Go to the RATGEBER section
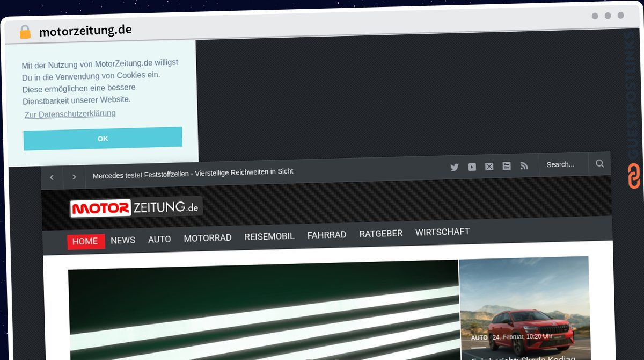Viewport: 644px width, 360px height. (381, 234)
